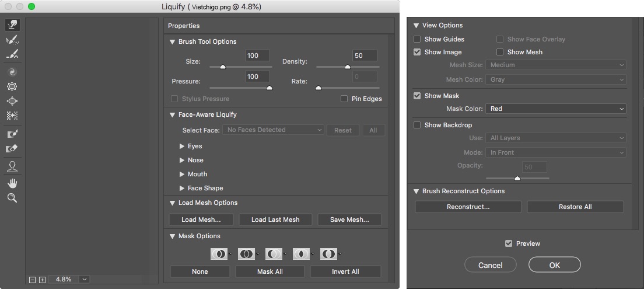
Task: Click Add to Selection mask icon
Action: (x=246, y=254)
